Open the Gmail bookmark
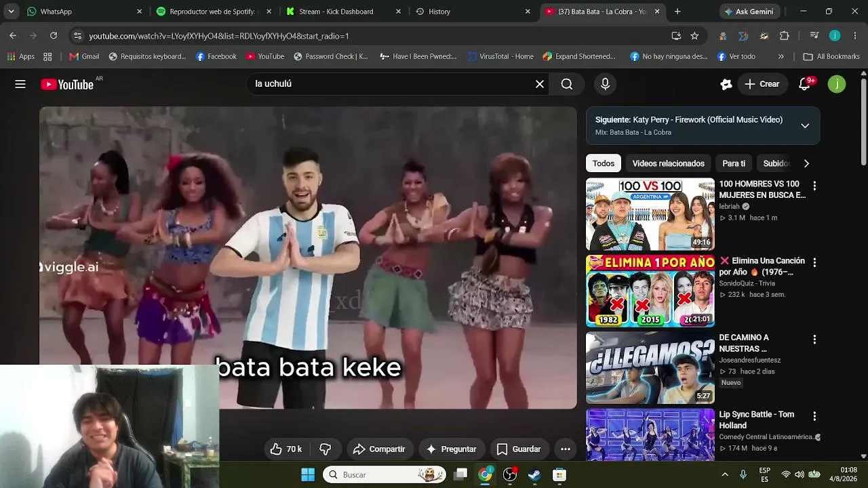The height and width of the screenshot is (488, 868). pos(84,56)
